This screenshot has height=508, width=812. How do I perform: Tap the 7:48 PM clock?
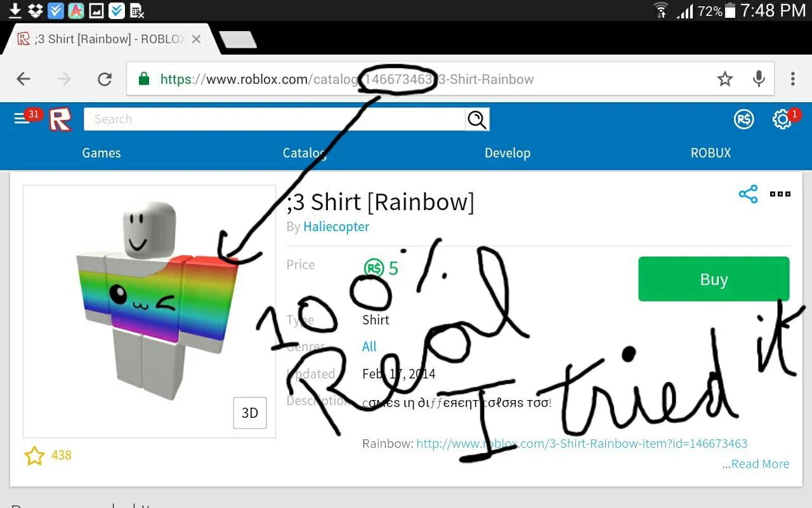[773, 11]
